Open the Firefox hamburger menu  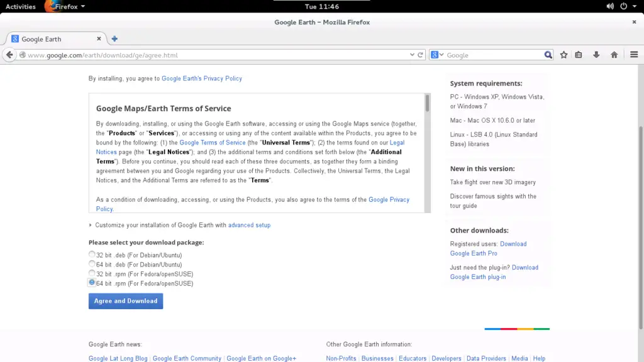point(634,55)
